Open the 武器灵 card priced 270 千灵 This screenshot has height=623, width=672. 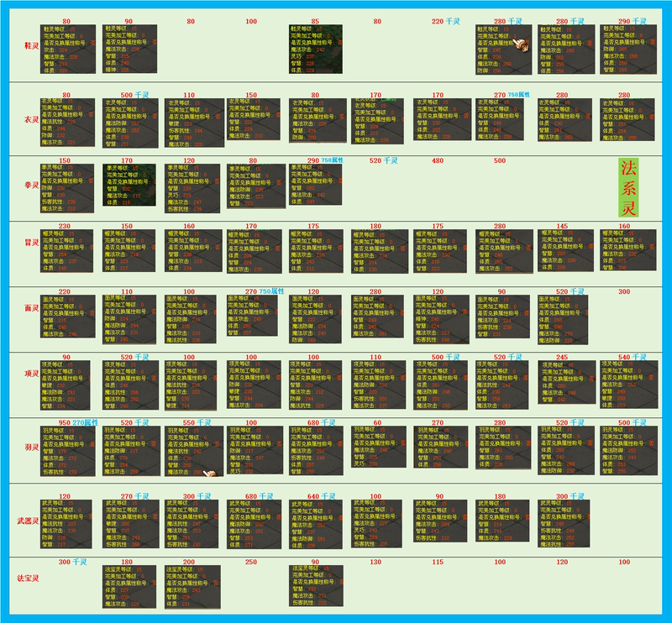tap(131, 524)
